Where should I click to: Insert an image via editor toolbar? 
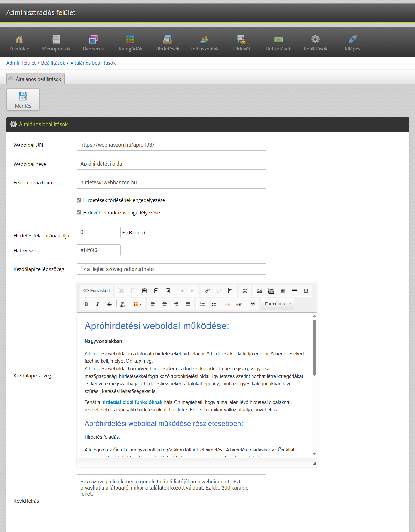[260, 291]
